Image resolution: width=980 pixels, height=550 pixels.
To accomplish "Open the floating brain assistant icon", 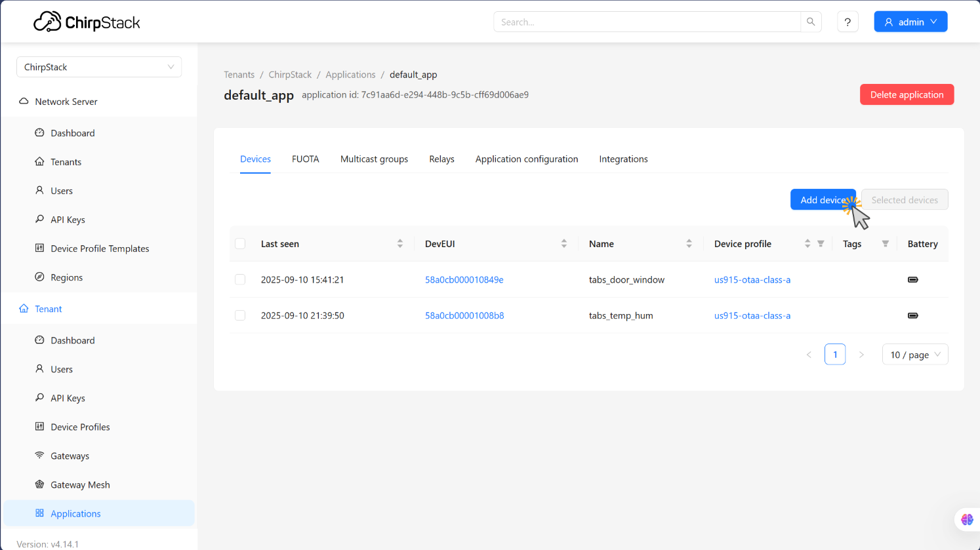I will (x=967, y=519).
